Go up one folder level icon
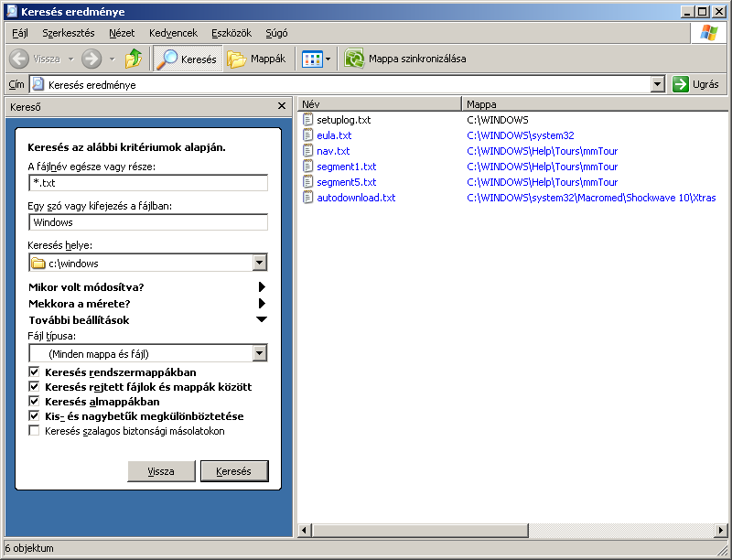732x560 pixels. click(134, 59)
